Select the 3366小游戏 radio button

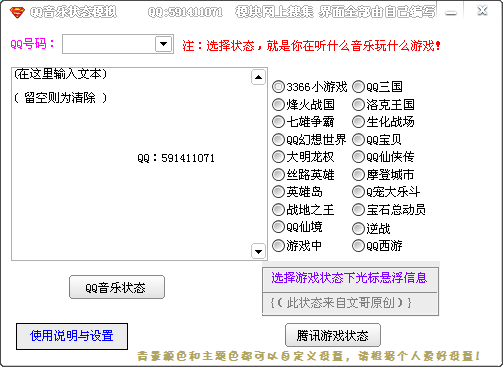tap(278, 87)
